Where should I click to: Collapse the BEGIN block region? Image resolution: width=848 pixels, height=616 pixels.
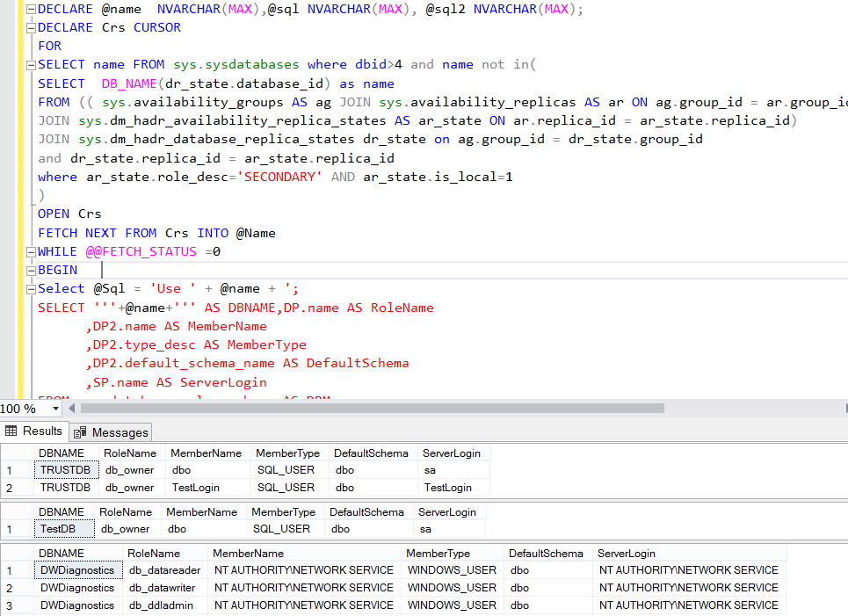click(x=29, y=270)
